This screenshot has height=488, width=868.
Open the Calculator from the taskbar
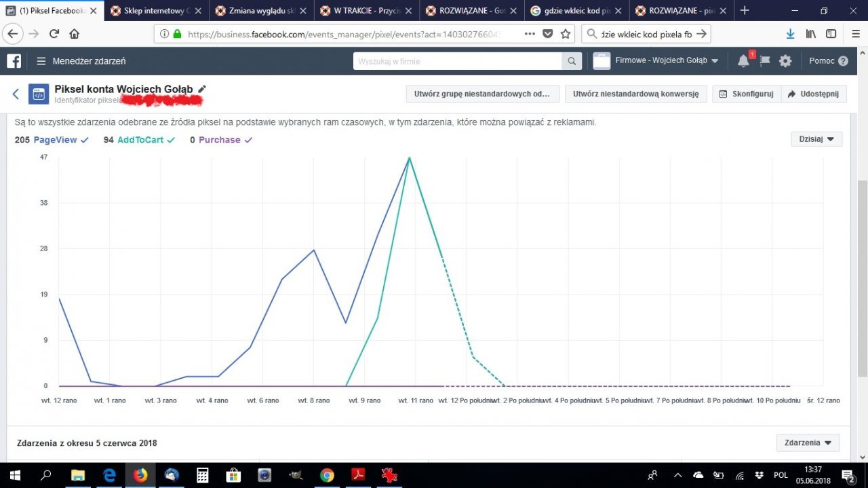202,475
